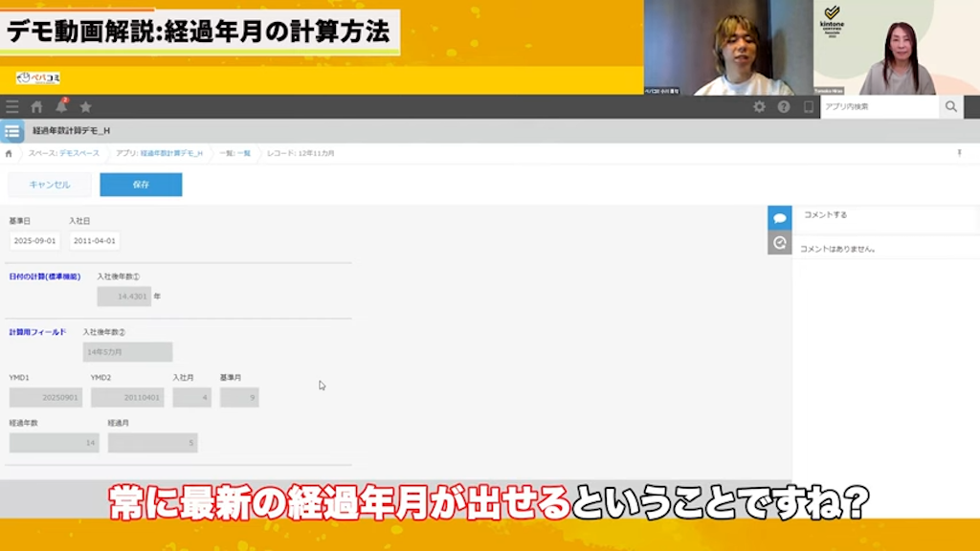Open the global navigation hamburger menu
The width and height of the screenshot is (980, 551).
[11, 107]
